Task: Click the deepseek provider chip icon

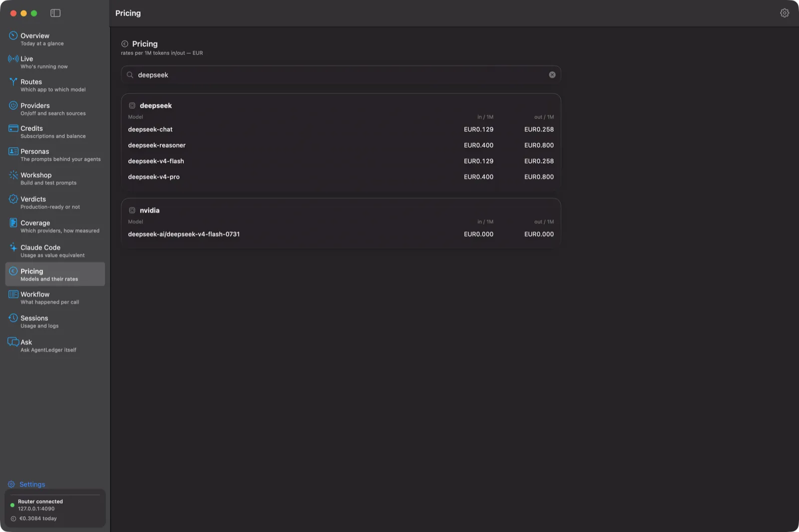Action: (132, 106)
